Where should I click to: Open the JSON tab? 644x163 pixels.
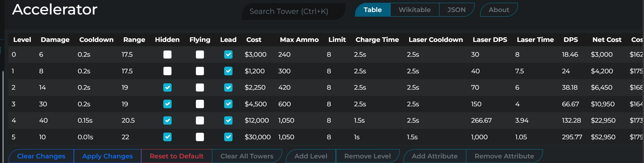[x=456, y=10]
